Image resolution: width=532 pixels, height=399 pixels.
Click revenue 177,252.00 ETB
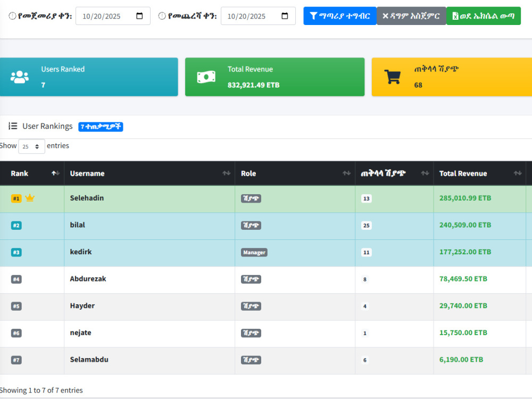(x=465, y=252)
